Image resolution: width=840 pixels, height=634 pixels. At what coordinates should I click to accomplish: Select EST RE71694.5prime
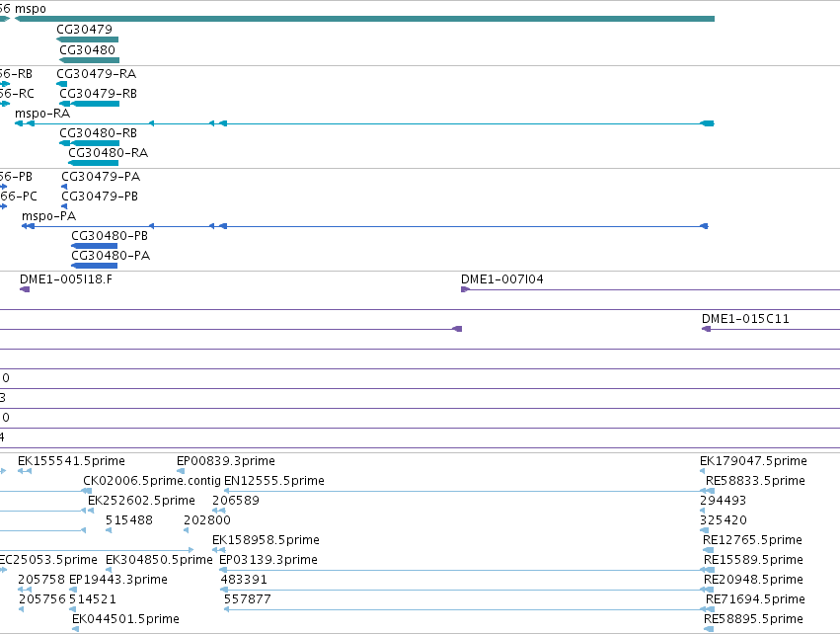click(x=755, y=599)
